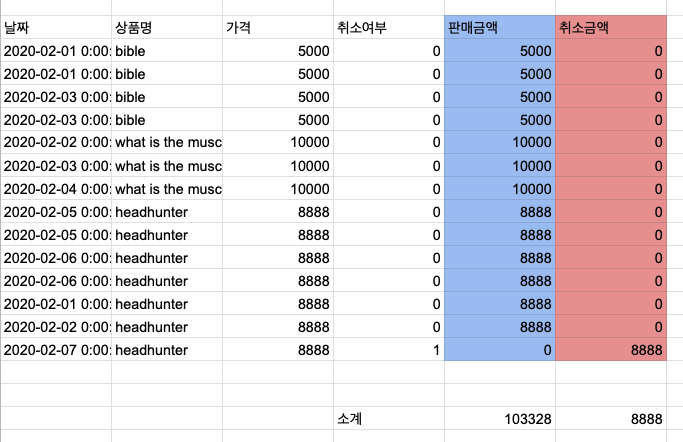This screenshot has height=442, width=683.
Task: Click 취소금액 0 in 2020-02-02 headhunter row
Action: click(x=611, y=327)
